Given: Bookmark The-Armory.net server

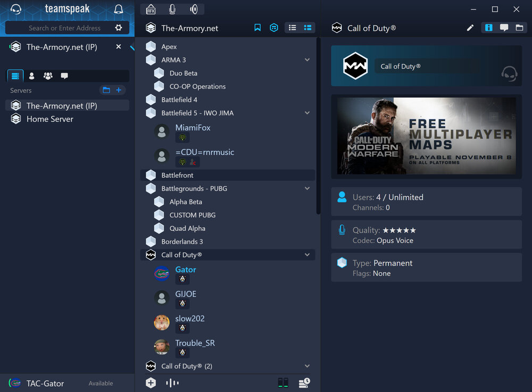Looking at the screenshot, I should pyautogui.click(x=257, y=28).
